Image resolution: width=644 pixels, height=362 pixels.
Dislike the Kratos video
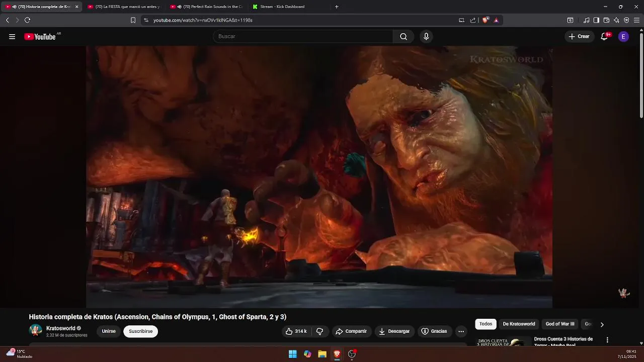click(x=319, y=331)
